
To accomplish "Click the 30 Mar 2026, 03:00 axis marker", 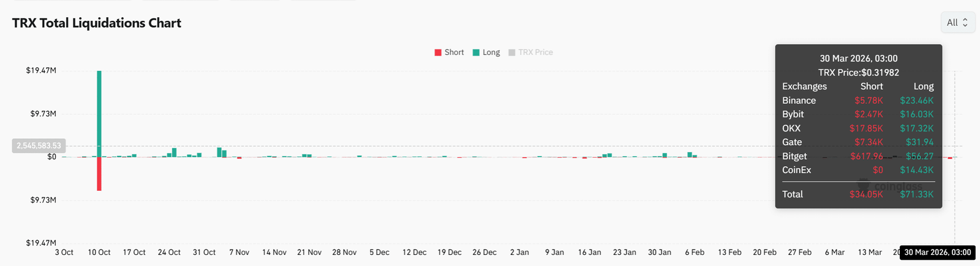I will point(937,253).
